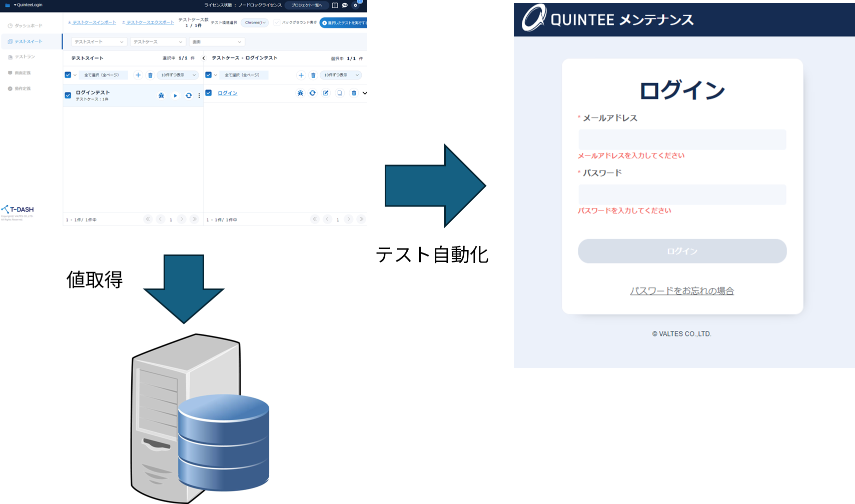Expand the ログイン test case row details
855x504 pixels.
(365, 93)
